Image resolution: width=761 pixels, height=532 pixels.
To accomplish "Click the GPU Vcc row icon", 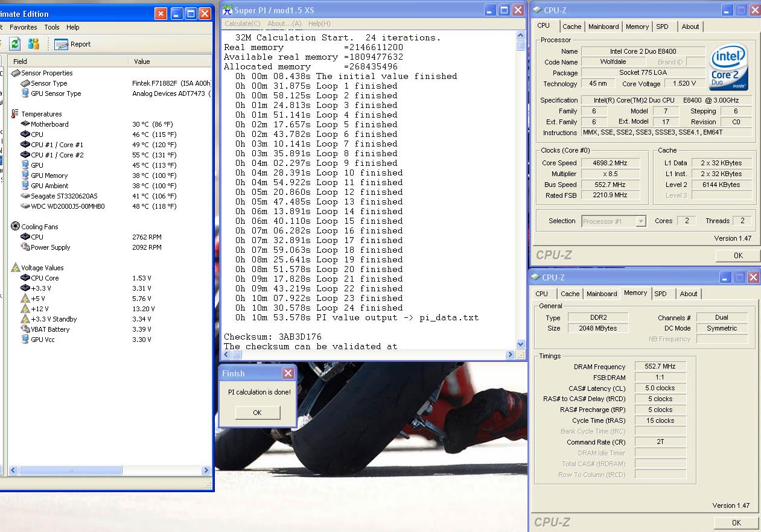I will pos(25,340).
